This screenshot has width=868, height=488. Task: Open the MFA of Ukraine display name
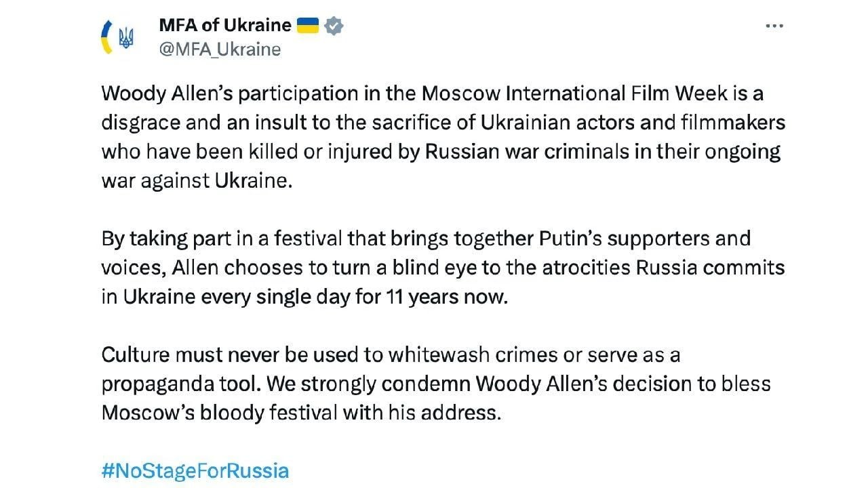point(224,26)
